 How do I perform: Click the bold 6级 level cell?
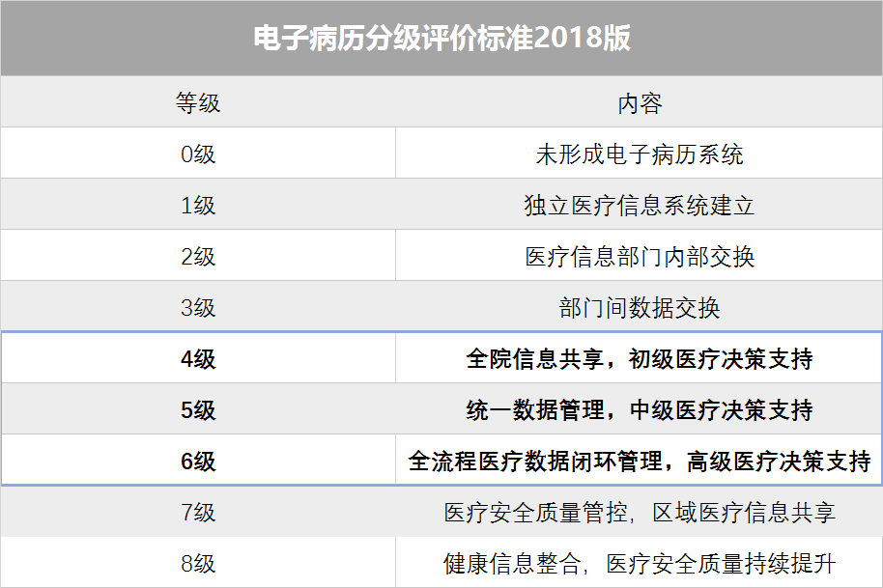coord(198,462)
